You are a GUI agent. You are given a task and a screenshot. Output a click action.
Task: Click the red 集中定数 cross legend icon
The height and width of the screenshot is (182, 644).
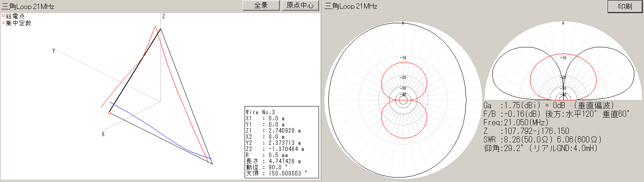point(4,23)
